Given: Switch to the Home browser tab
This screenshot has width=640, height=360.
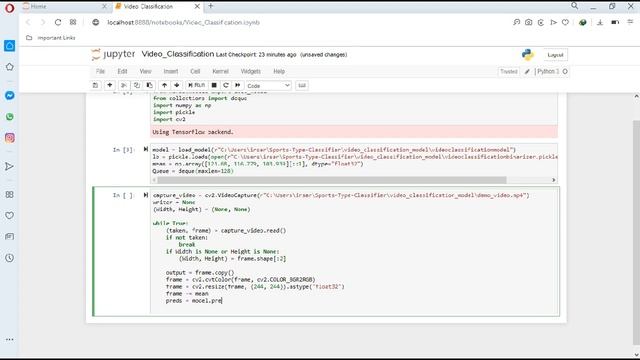Looking at the screenshot, I should (x=65, y=6).
